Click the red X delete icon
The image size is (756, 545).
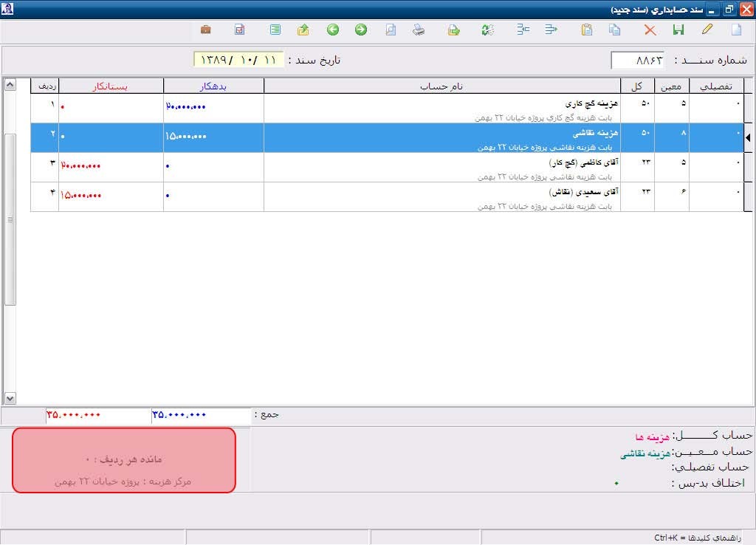[x=650, y=30]
